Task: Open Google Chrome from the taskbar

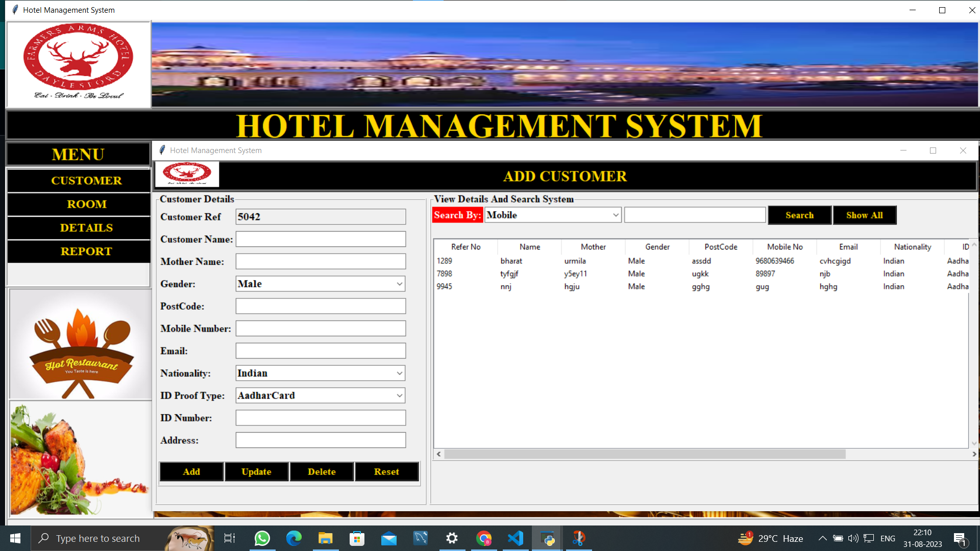Action: [483, 538]
